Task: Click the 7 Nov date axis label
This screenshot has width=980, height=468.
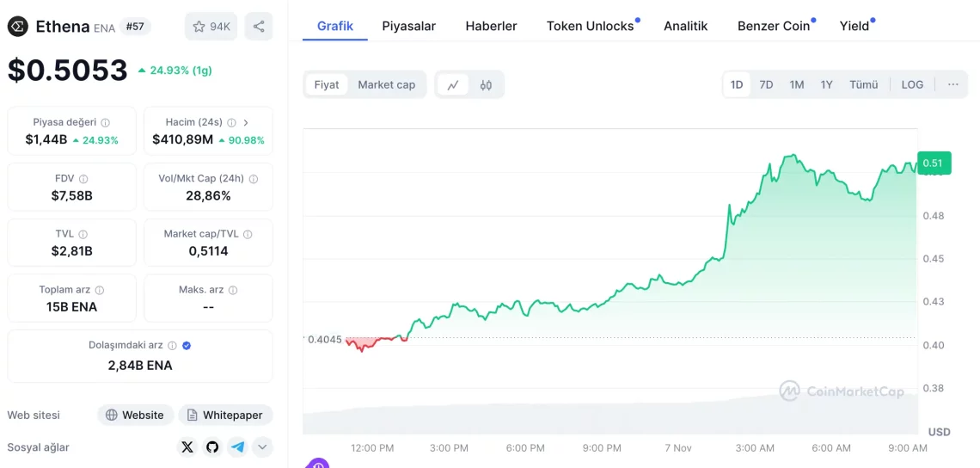Action: (678, 448)
